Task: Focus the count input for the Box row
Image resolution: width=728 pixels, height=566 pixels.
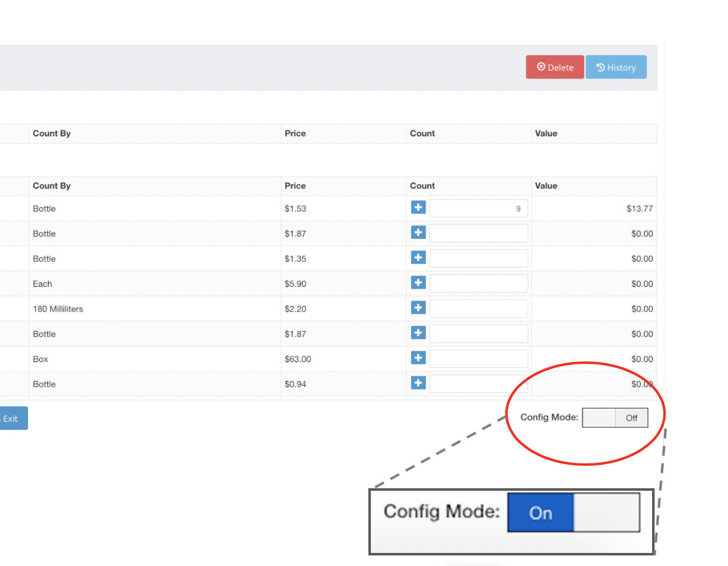Action: coord(478,359)
